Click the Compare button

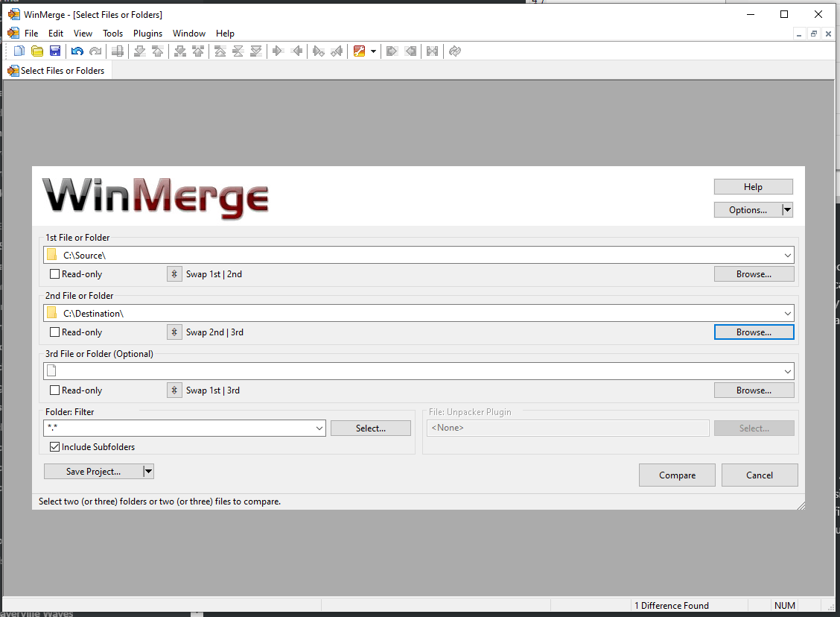(676, 475)
